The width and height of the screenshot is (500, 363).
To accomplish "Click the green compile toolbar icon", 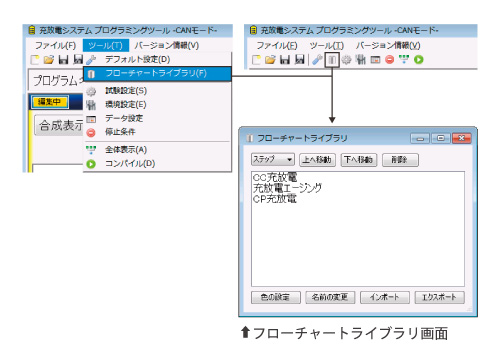I will [419, 60].
